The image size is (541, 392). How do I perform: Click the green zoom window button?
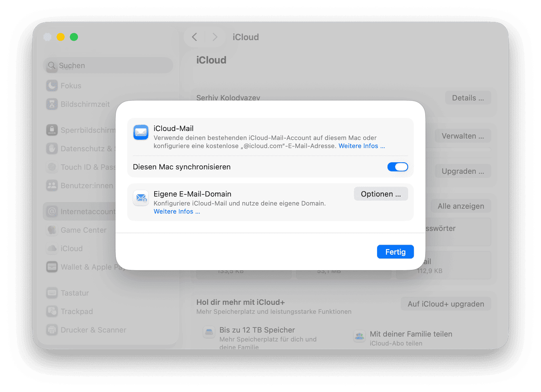click(74, 37)
